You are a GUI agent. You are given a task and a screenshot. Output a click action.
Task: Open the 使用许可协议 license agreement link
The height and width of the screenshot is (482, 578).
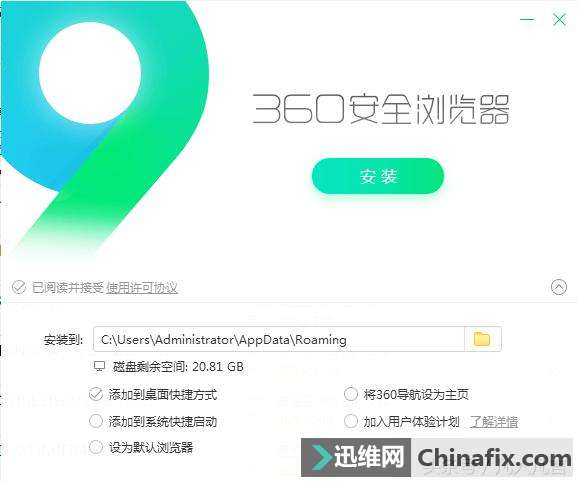point(142,288)
